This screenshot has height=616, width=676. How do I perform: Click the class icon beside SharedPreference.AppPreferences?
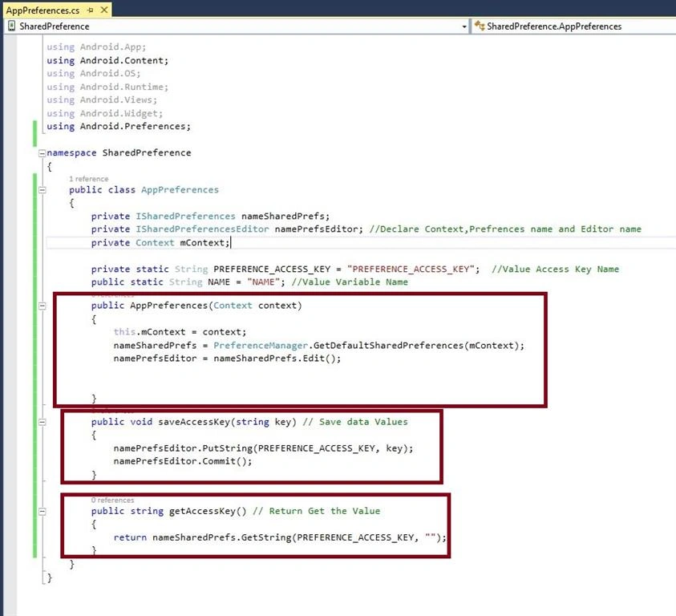(x=480, y=26)
